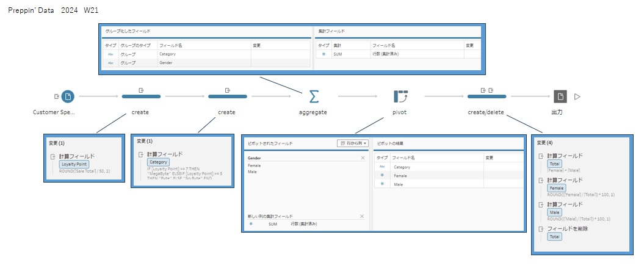Click Female field name in pivot results
644x265 pixels.
tap(401, 175)
